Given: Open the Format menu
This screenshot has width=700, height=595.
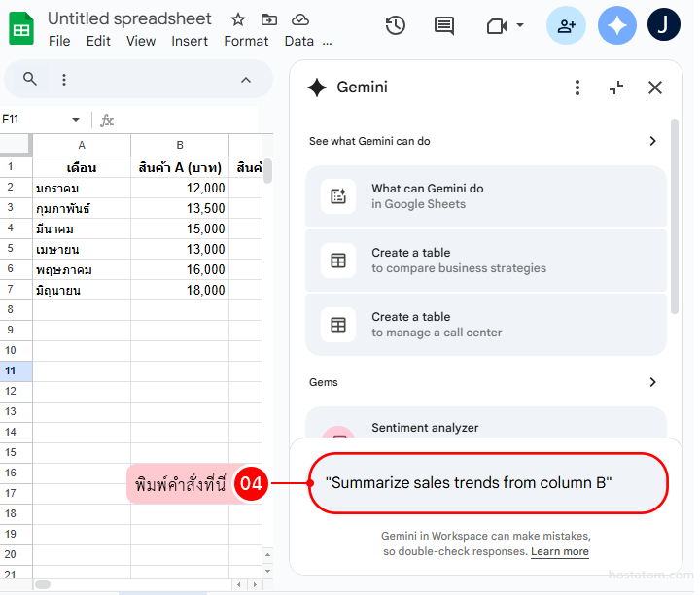Looking at the screenshot, I should 246,41.
